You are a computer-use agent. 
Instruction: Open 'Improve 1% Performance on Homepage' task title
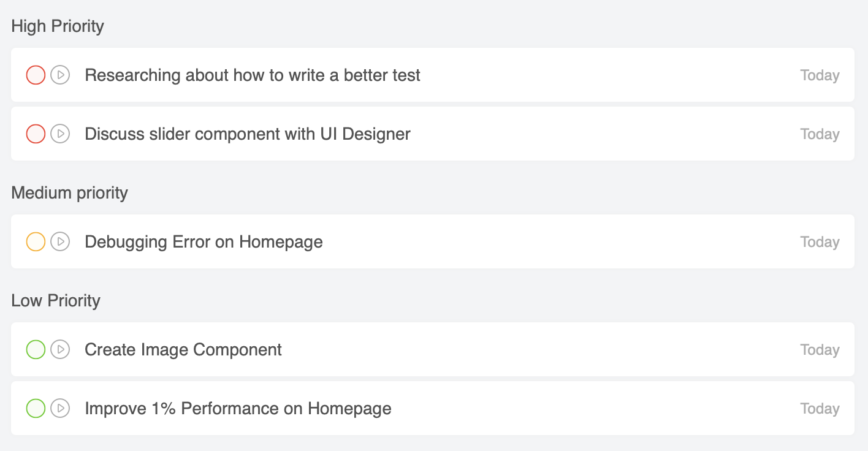[x=238, y=408]
